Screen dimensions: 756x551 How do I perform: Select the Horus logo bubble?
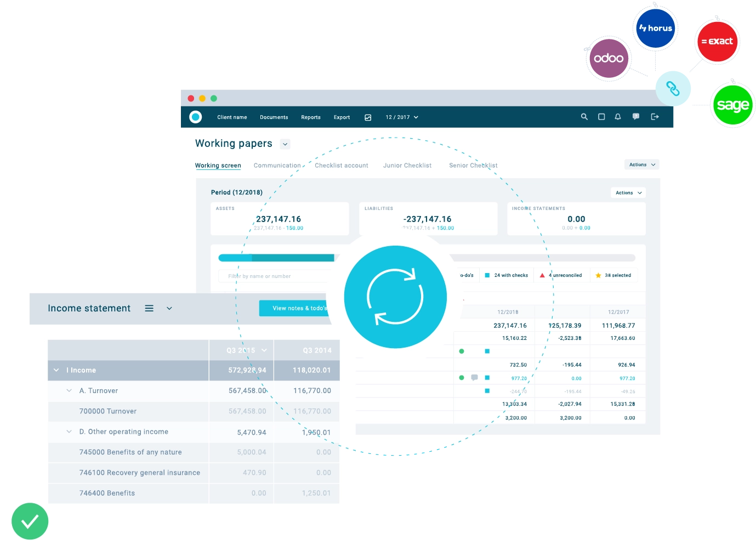656,28
